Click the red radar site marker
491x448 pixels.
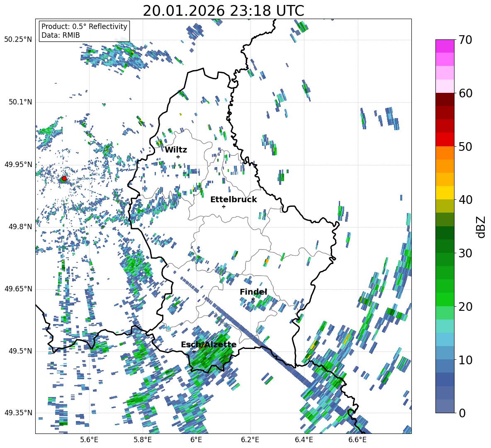(64, 179)
